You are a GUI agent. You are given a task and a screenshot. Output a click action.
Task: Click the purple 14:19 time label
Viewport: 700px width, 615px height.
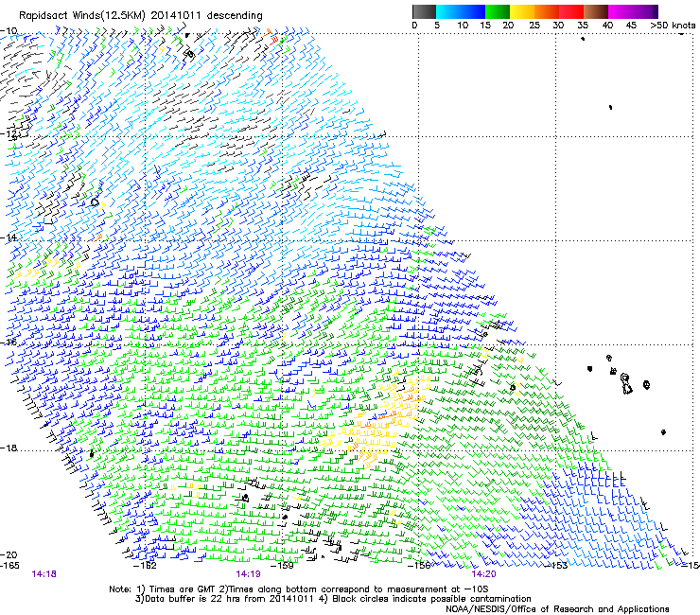248,574
